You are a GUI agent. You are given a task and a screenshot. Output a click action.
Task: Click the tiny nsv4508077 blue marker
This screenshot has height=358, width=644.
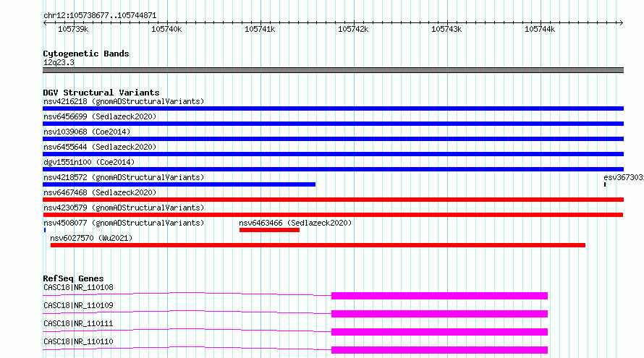click(45, 230)
